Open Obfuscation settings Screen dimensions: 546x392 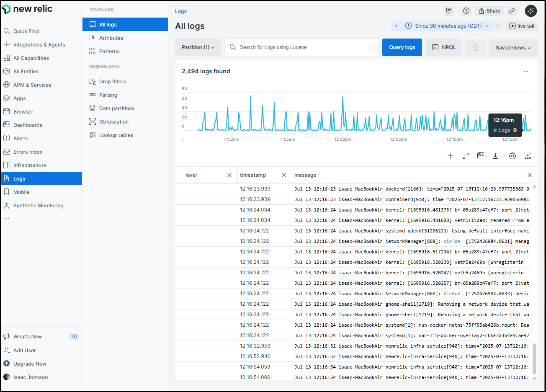pyautogui.click(x=125, y=121)
